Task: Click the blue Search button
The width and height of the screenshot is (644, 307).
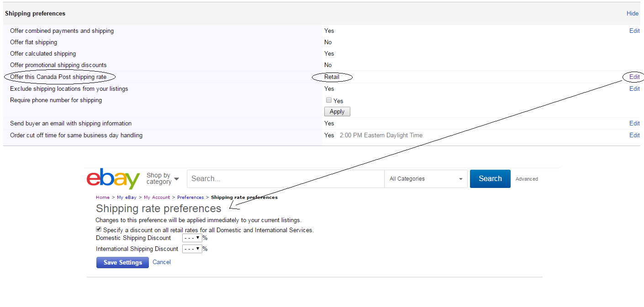Action: 490,179
